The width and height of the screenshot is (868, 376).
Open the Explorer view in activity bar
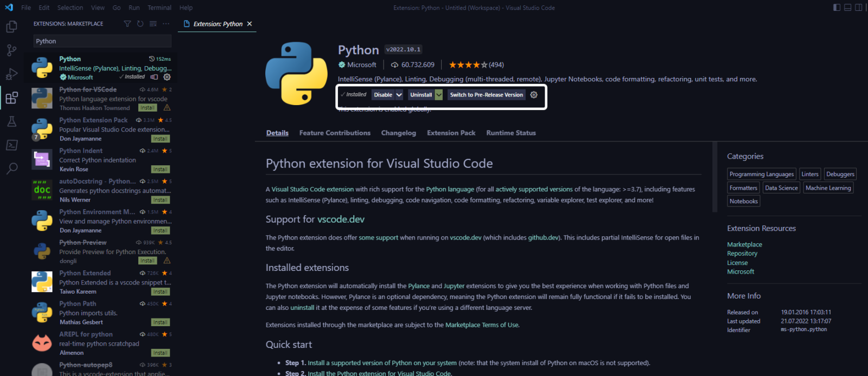11,27
